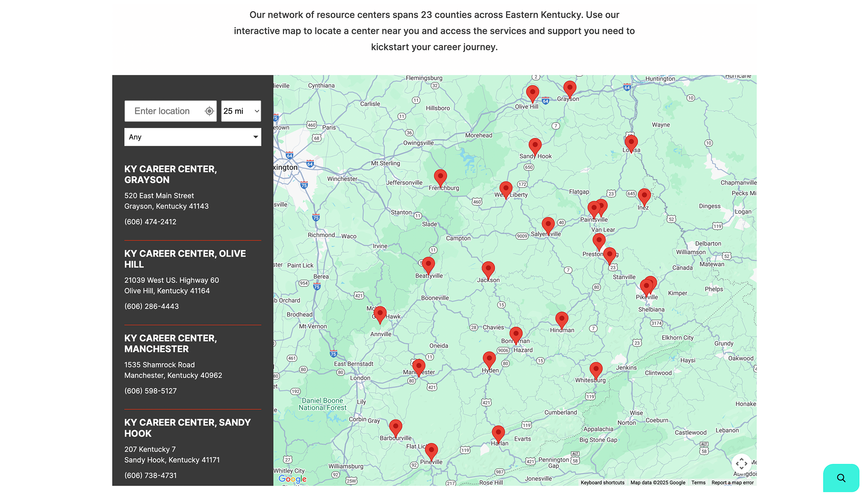This screenshot has width=868, height=503.
Task: Open KY Career Center, Sandy Hook listing
Action: [187, 428]
